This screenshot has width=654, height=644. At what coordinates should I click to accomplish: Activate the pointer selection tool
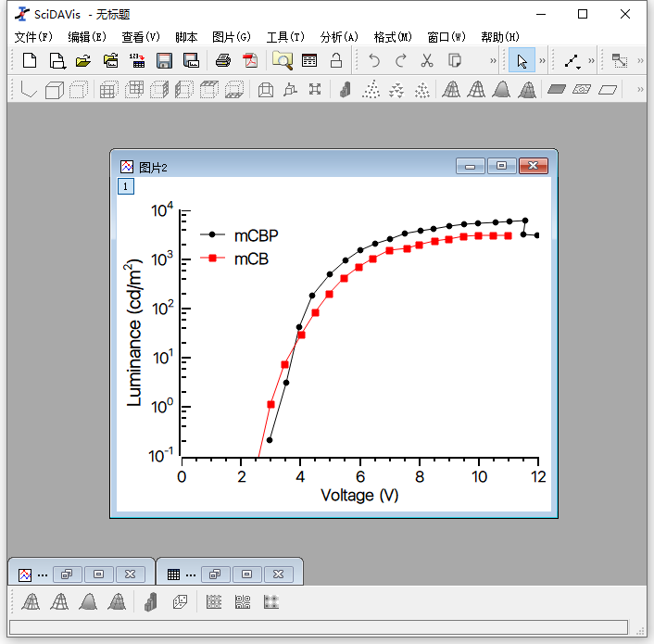pos(522,61)
